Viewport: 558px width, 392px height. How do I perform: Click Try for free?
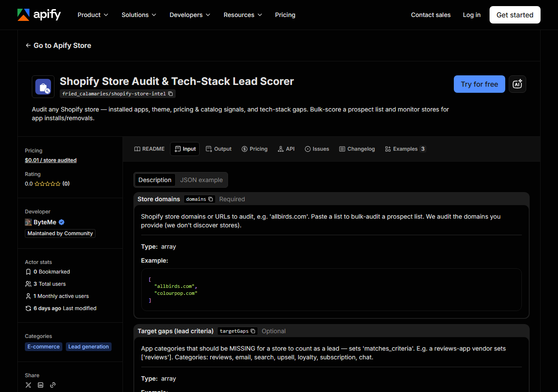pos(480,84)
